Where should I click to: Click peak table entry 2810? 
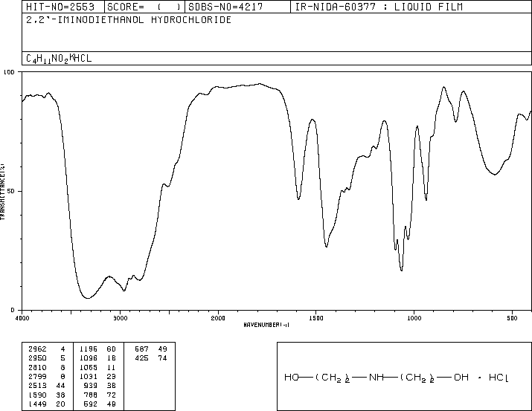coord(37,367)
